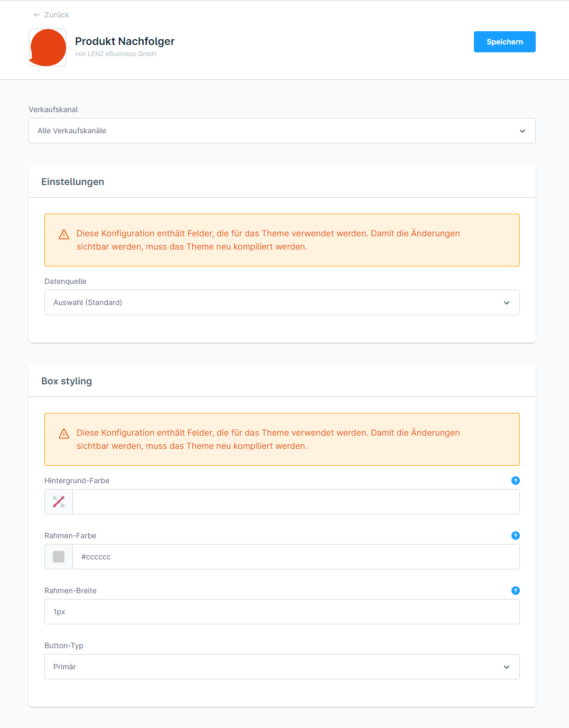Open Hintergrund-Farbe color picker swatch
The image size is (569, 728).
(x=59, y=502)
